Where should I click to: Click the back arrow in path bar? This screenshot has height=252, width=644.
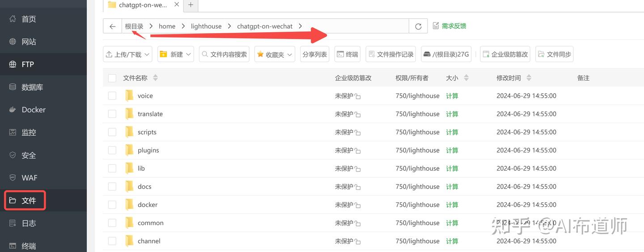[x=112, y=26]
